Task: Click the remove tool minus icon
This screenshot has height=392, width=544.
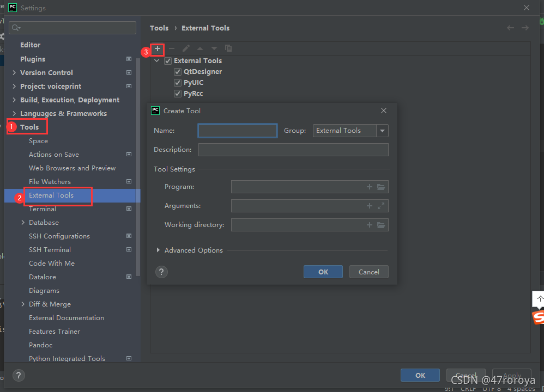Action: point(172,48)
